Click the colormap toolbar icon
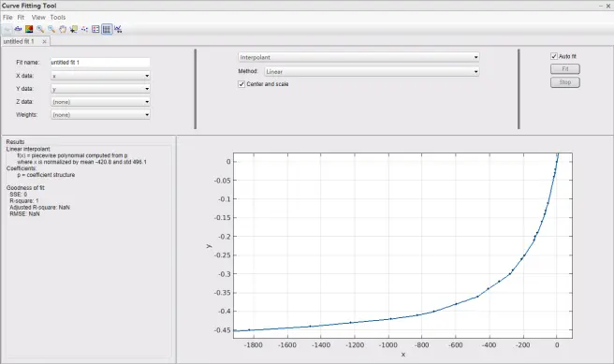The height and width of the screenshot is (364, 614). [29, 29]
